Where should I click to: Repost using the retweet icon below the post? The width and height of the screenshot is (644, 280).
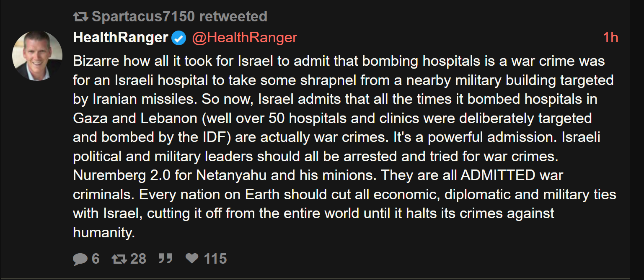[119, 259]
